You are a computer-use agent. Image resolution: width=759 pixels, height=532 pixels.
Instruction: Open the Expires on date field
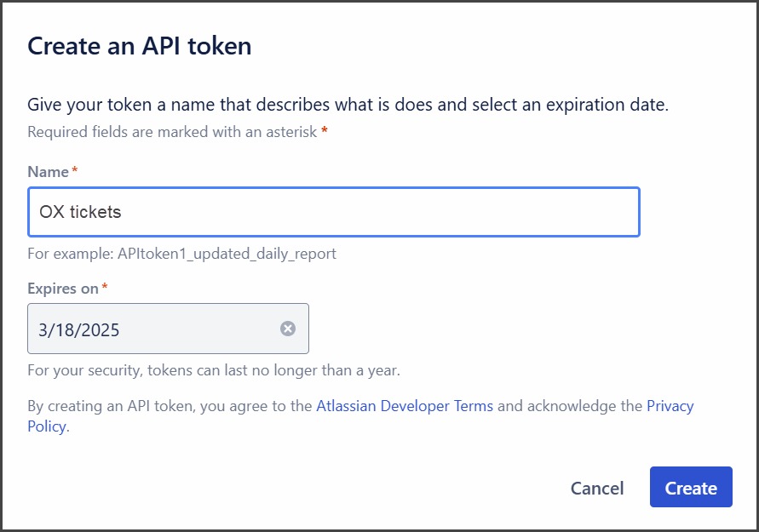click(153, 329)
